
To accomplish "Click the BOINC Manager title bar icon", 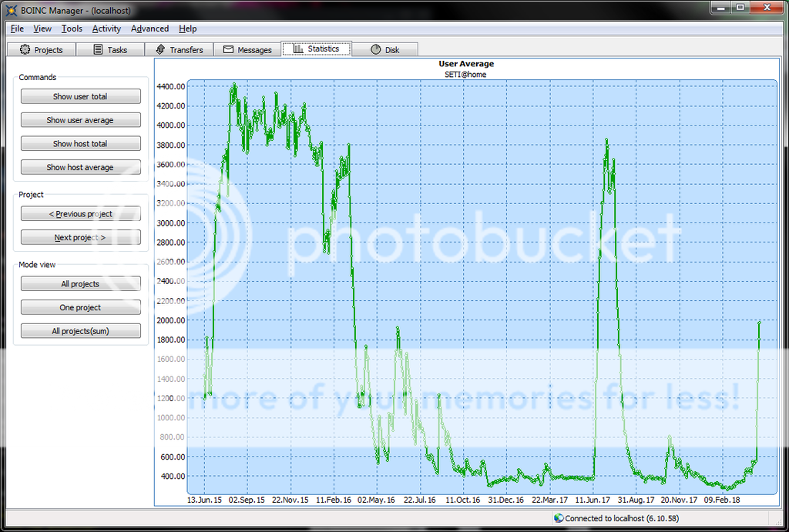I will pyautogui.click(x=11, y=8).
